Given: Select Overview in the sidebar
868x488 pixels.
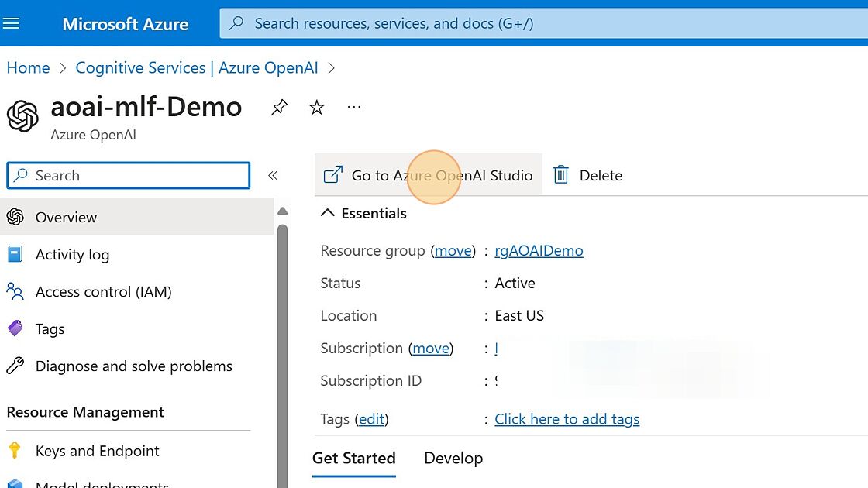Looking at the screenshot, I should [x=136, y=216].
